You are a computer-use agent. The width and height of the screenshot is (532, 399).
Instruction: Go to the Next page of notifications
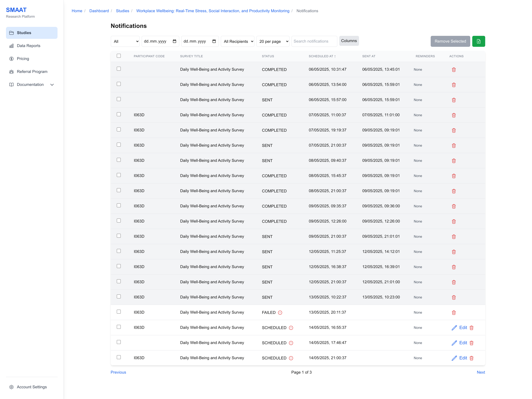(x=481, y=372)
